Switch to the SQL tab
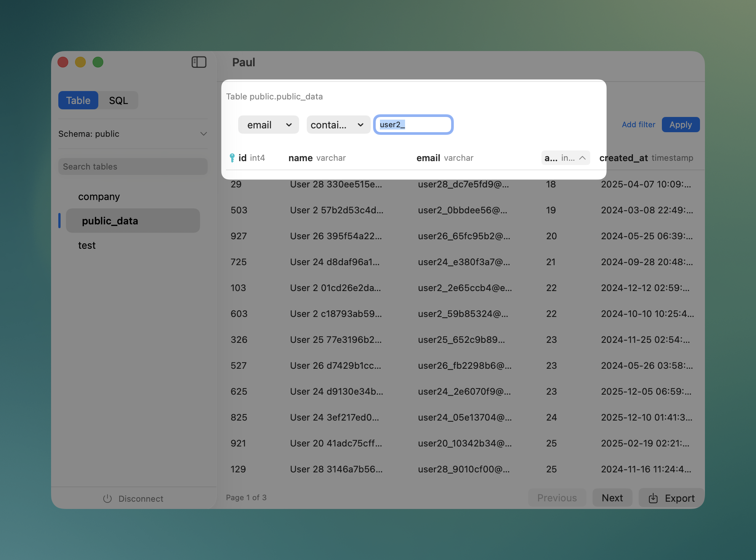This screenshot has height=560, width=756. click(119, 100)
